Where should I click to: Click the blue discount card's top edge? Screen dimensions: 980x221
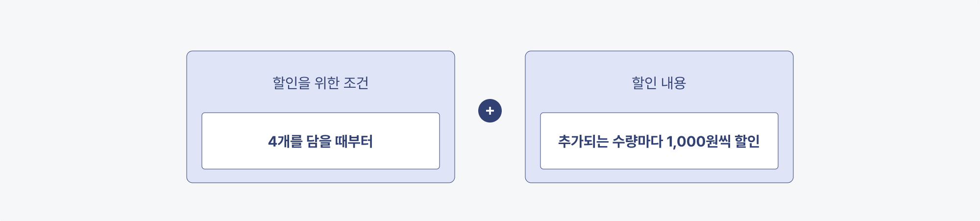(x=659, y=51)
